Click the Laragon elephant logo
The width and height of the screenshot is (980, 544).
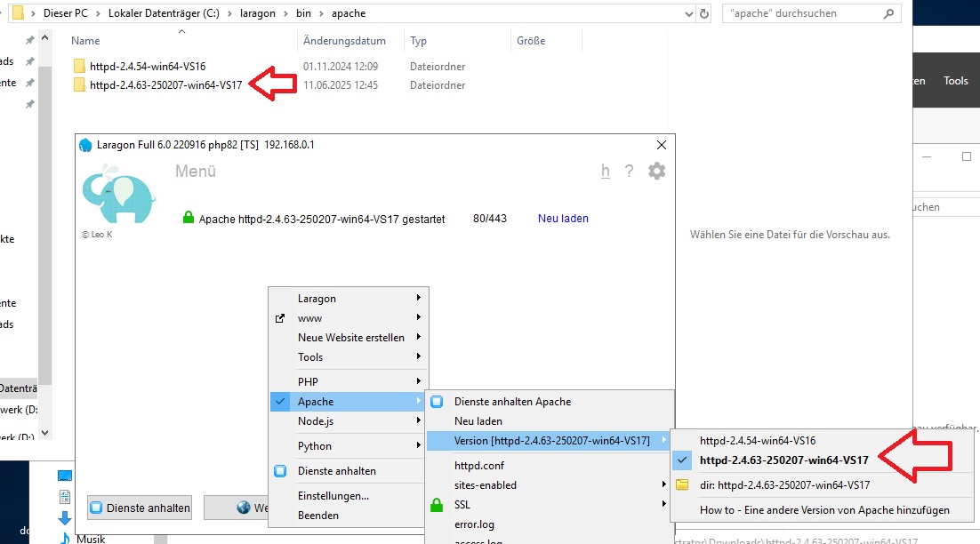click(118, 195)
